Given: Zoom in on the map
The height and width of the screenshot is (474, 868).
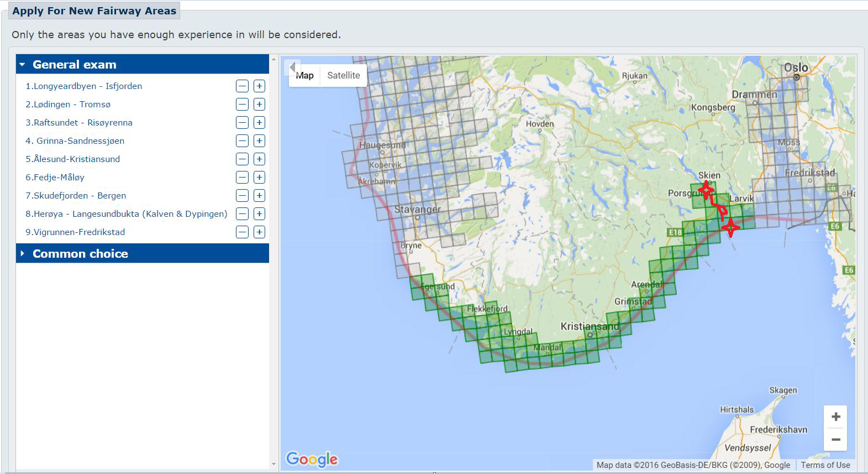Looking at the screenshot, I should coord(835,416).
